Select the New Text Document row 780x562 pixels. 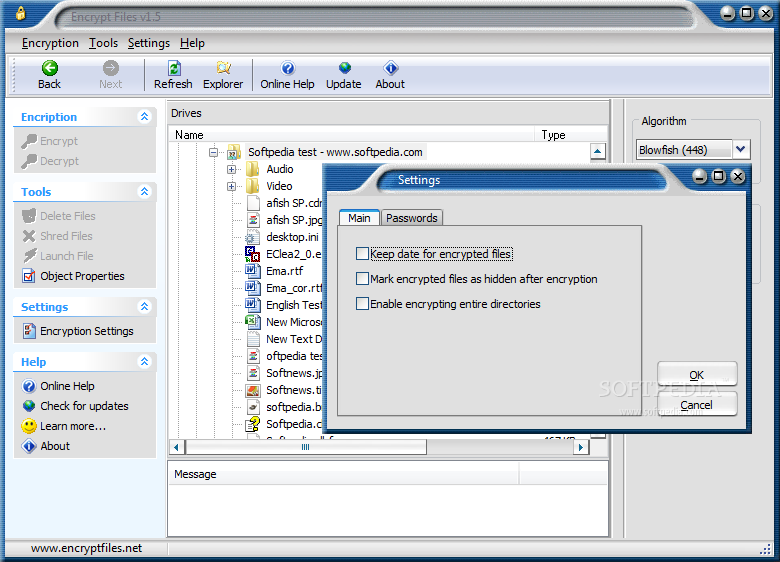click(x=284, y=339)
